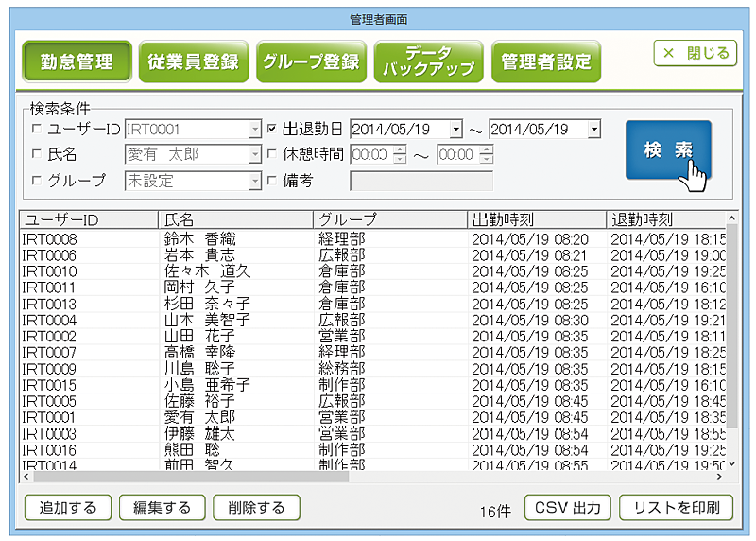Open the グループ登録 tab
This screenshot has width=756, height=541.
310,61
